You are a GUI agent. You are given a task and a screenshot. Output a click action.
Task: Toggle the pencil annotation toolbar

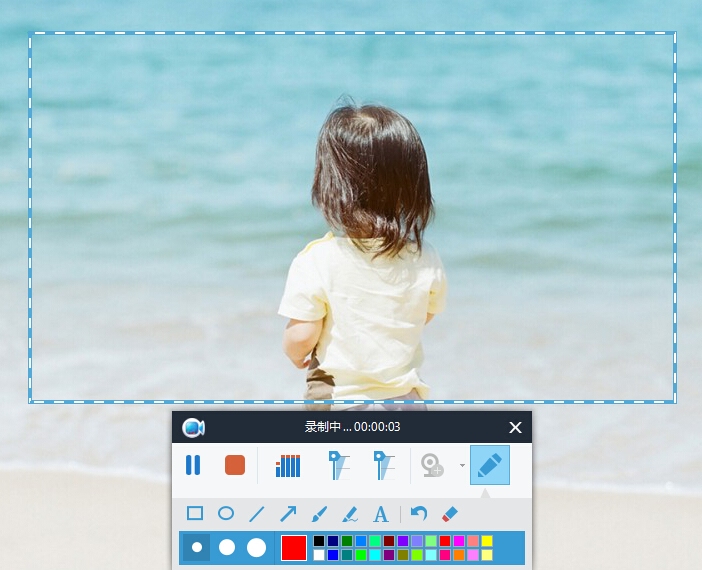coord(489,465)
